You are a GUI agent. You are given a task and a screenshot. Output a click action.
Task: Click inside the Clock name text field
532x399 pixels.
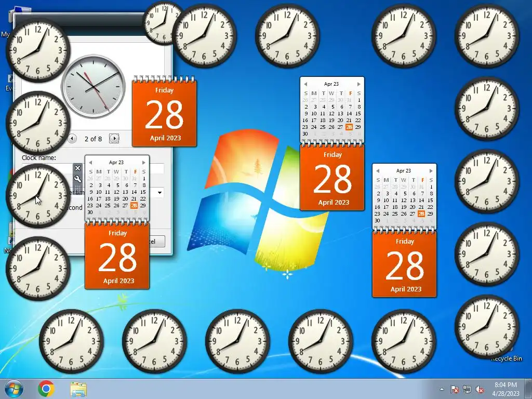[x=93, y=169]
